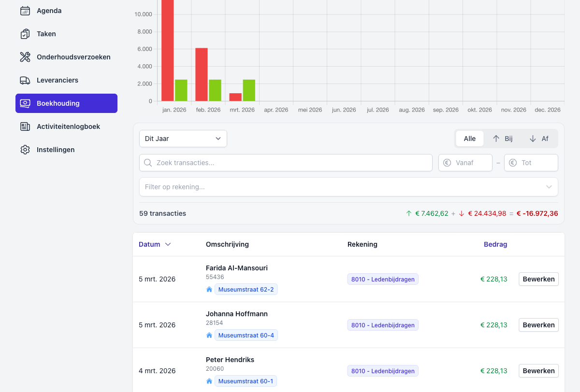Filter to outgoing transactions with Af
580x392 pixels.
[539, 139]
